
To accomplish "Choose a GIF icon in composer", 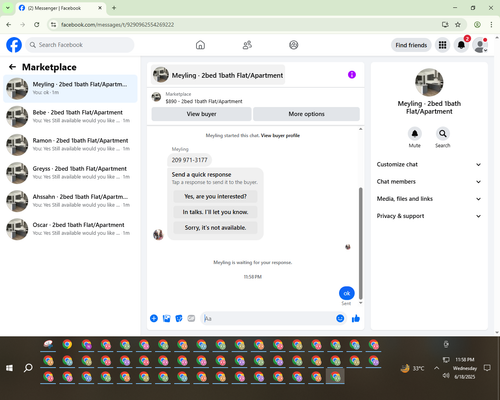I will [191, 318].
